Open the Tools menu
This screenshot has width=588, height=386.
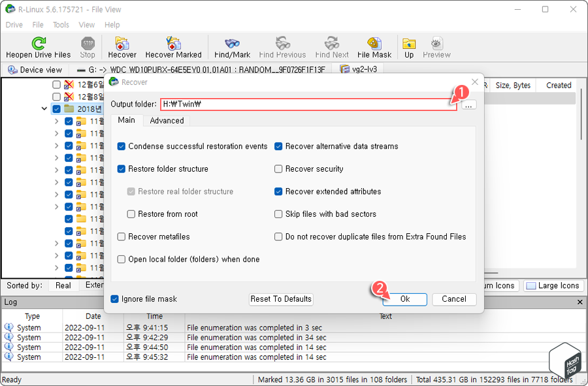[61, 24]
